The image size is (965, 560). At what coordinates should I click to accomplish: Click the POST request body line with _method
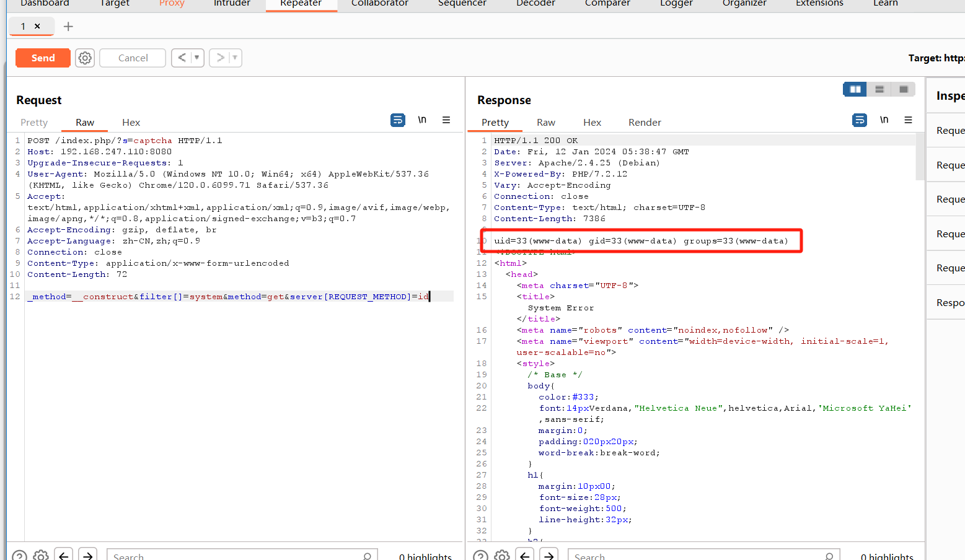tap(228, 297)
